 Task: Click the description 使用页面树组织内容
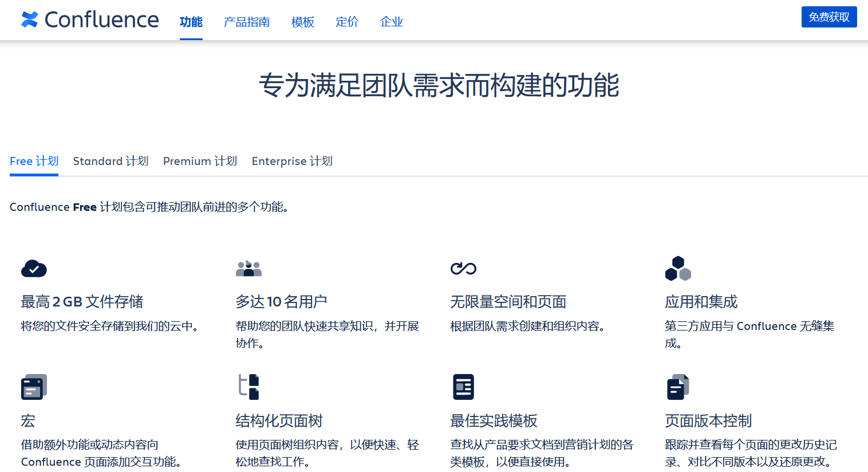(x=328, y=453)
